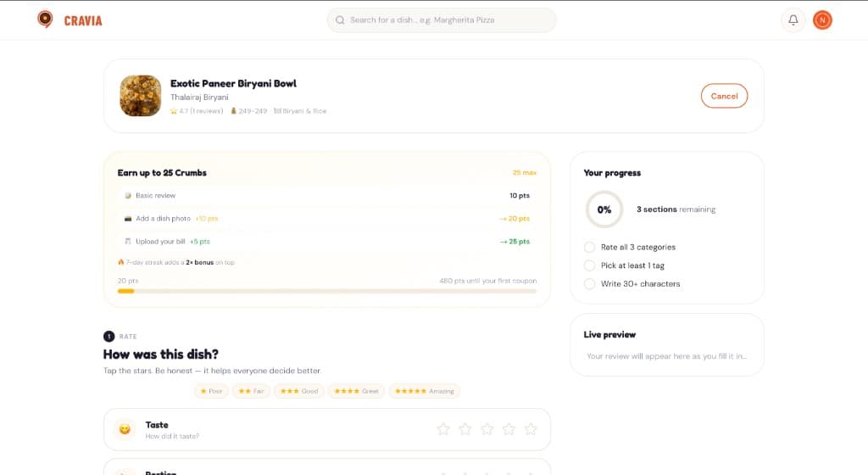Rate Taste two stars
868x475 pixels.
tap(465, 429)
